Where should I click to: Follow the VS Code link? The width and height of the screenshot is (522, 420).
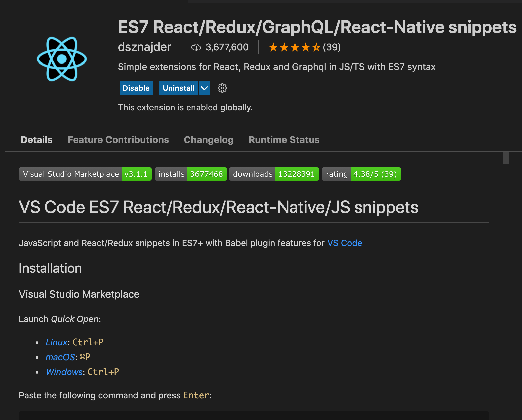(x=345, y=243)
